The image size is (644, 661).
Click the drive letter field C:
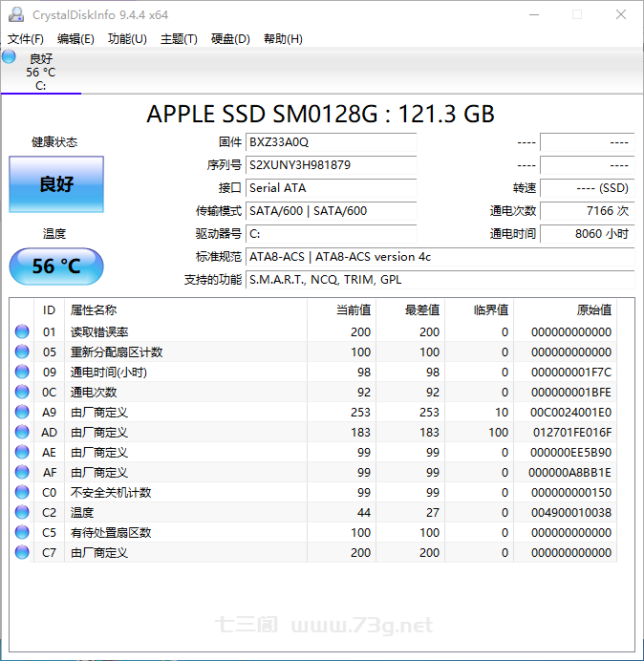[332, 234]
